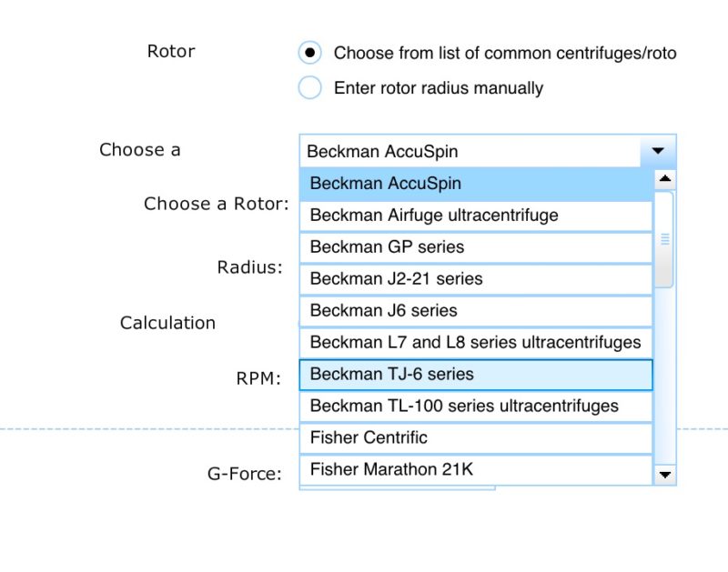Pick Beckman Airfuge ultracentrifuge option
This screenshot has width=728, height=572.
pos(476,216)
